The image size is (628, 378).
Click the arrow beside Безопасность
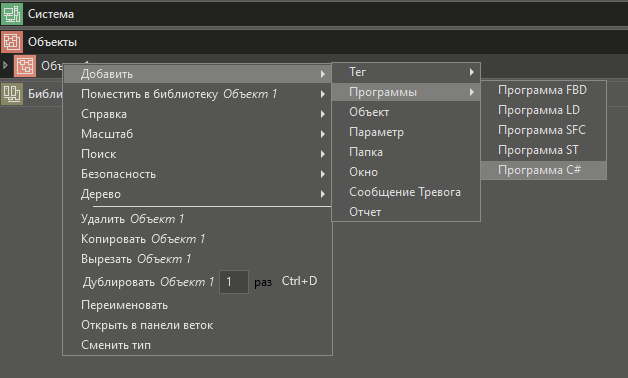click(322, 174)
